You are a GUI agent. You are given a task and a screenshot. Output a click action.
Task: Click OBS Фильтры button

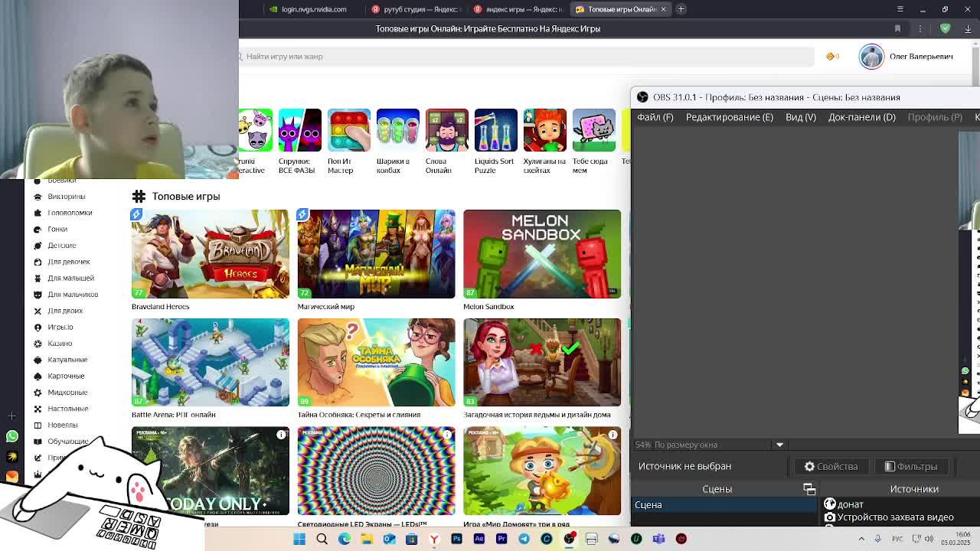coord(911,466)
